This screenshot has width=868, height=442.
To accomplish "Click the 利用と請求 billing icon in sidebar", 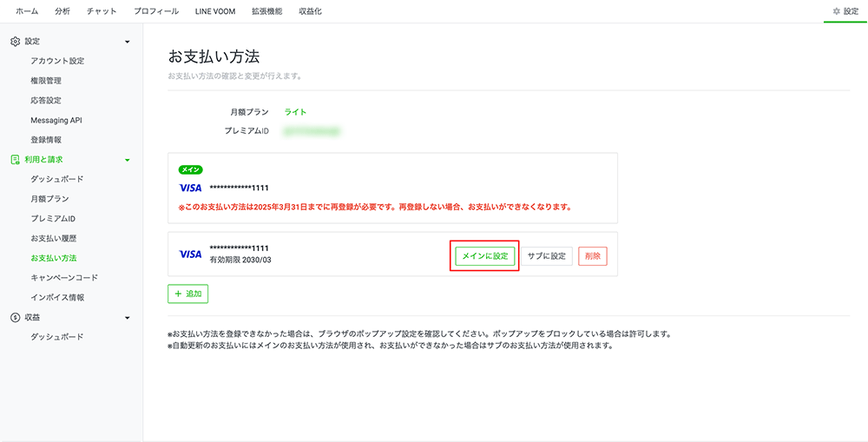I will 15,160.
